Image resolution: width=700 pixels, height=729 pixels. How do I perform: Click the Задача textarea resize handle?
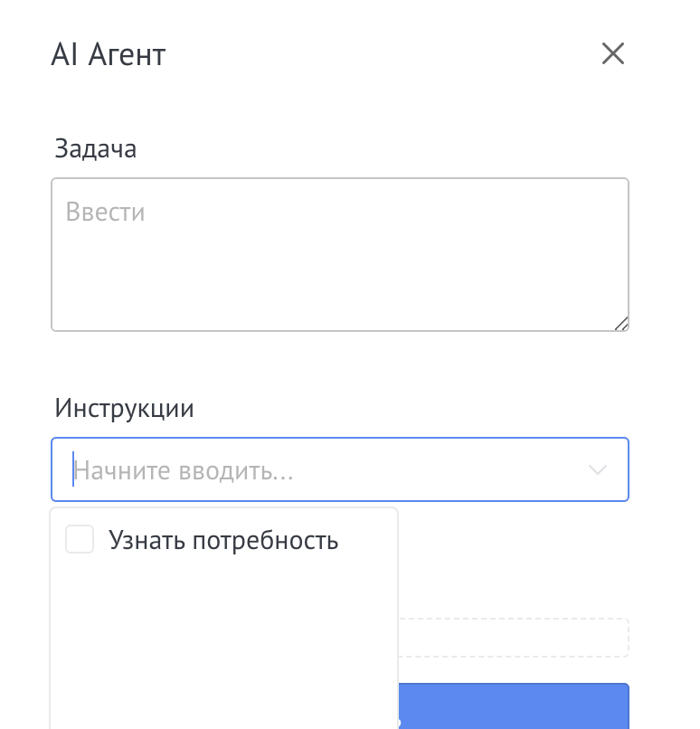click(620, 324)
